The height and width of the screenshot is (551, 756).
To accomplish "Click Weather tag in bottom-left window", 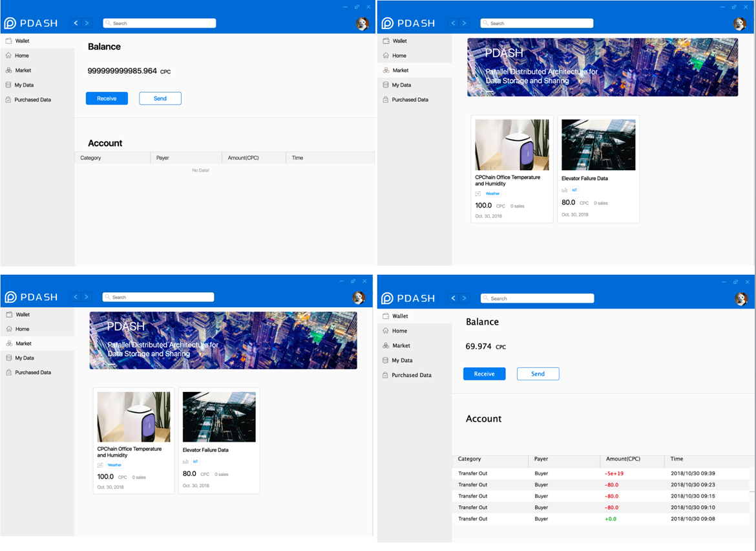I will [x=114, y=465].
